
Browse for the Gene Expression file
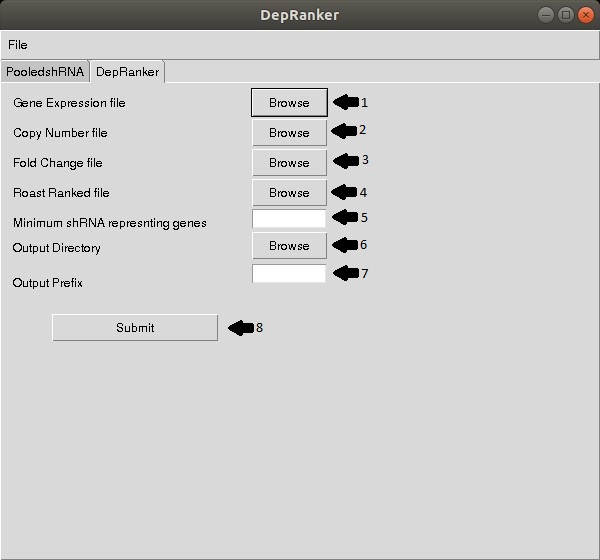pos(289,103)
